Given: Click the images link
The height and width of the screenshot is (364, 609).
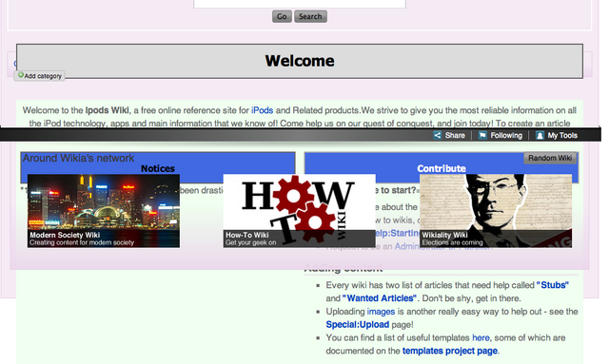Looking at the screenshot, I should pyautogui.click(x=381, y=312).
